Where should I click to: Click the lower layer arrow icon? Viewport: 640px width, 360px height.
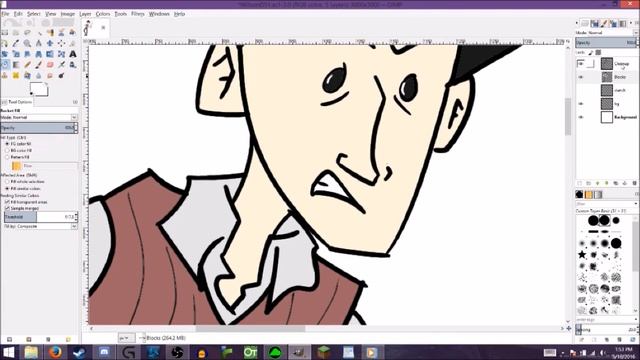[607, 183]
